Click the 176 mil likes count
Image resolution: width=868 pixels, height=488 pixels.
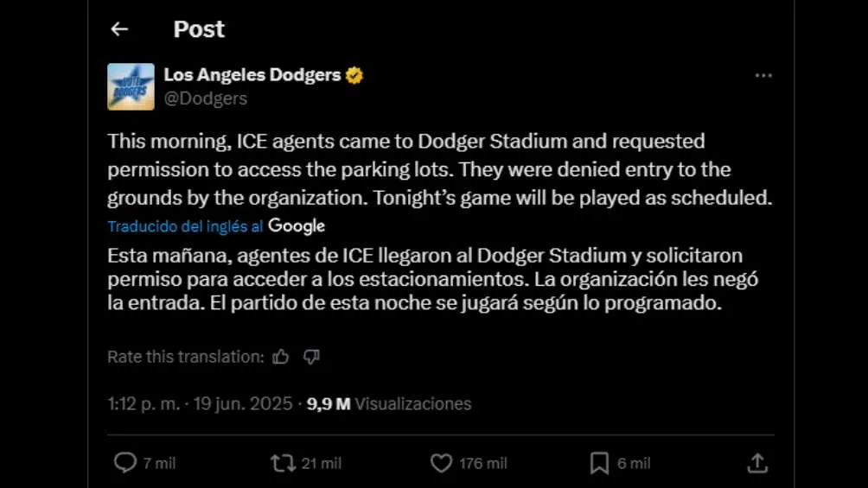point(483,464)
